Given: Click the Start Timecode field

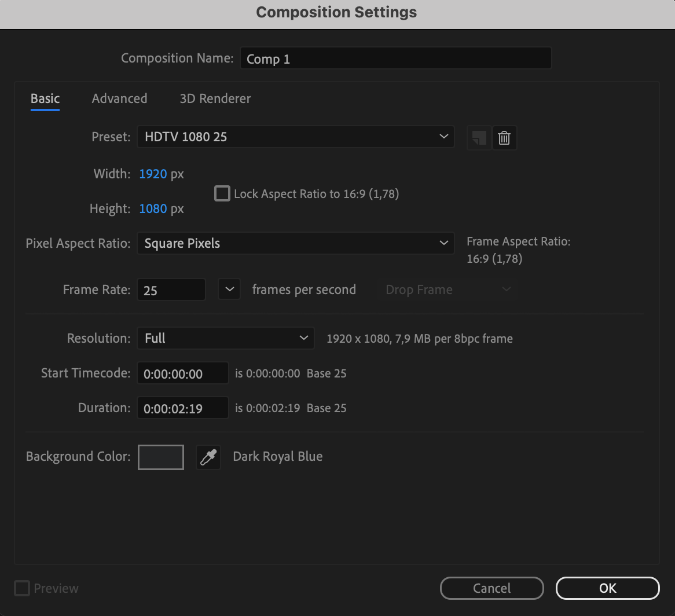Looking at the screenshot, I should [183, 373].
